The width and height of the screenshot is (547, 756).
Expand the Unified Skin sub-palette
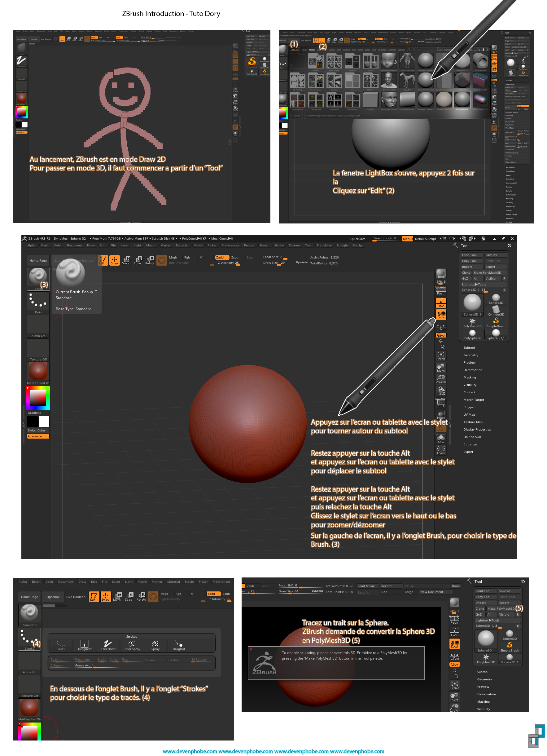pyautogui.click(x=472, y=437)
